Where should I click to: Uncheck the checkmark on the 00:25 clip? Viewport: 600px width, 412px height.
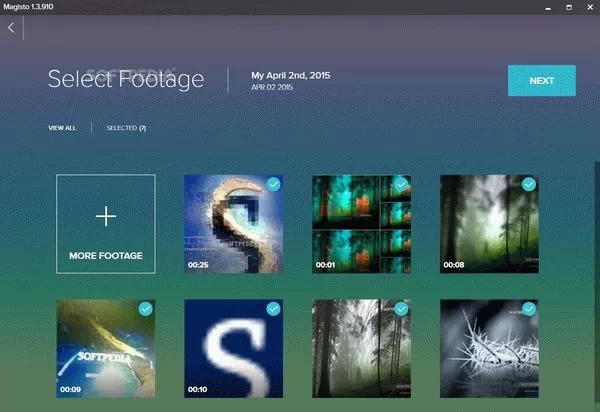point(273,184)
